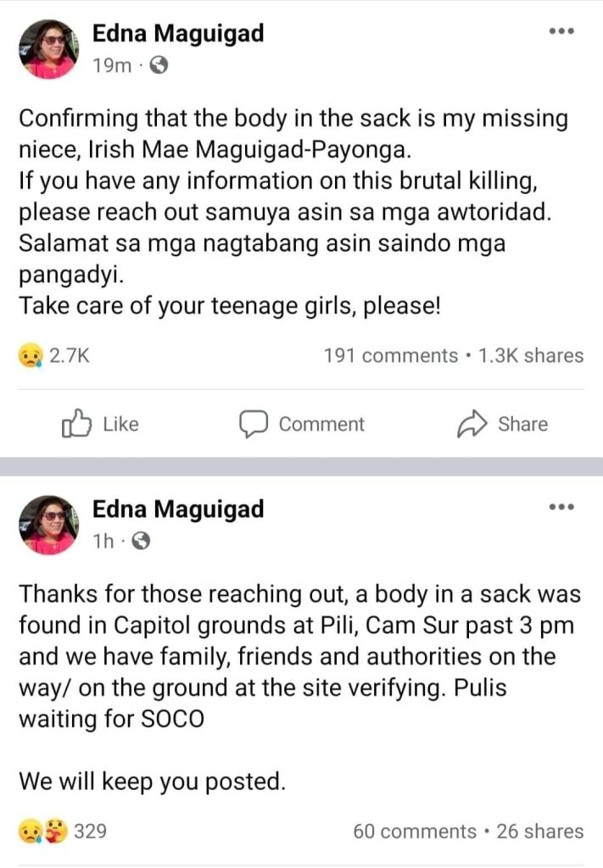This screenshot has width=603, height=868.
Task: Open the three-dot menu on first post
Action: pos(561,31)
